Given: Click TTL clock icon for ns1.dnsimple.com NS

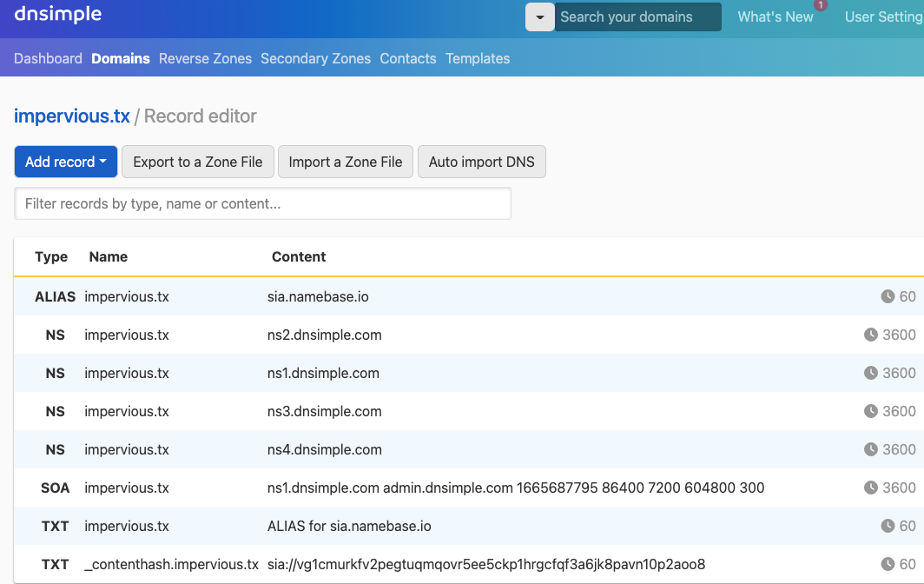Looking at the screenshot, I should click(871, 373).
